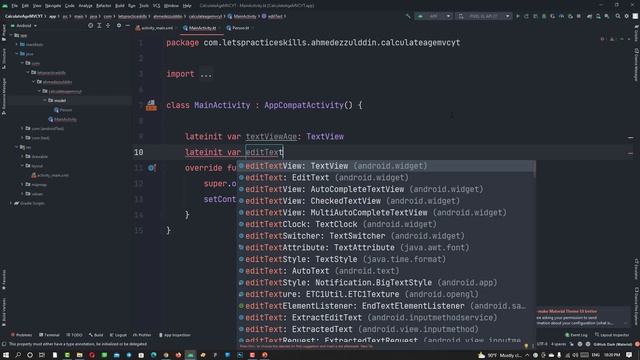Open the Event Log button
Image resolution: width=640 pixels, height=360 pixels.
577,335
